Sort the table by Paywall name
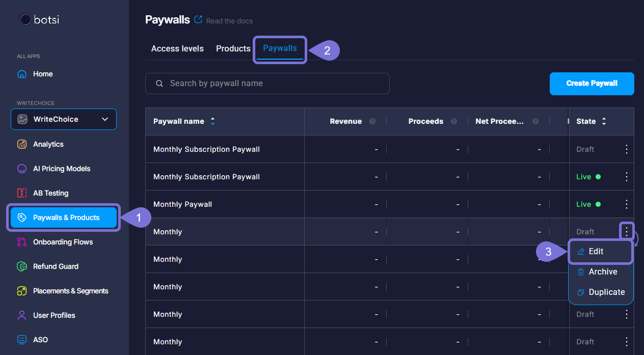The height and width of the screenshot is (355, 644). tap(212, 121)
